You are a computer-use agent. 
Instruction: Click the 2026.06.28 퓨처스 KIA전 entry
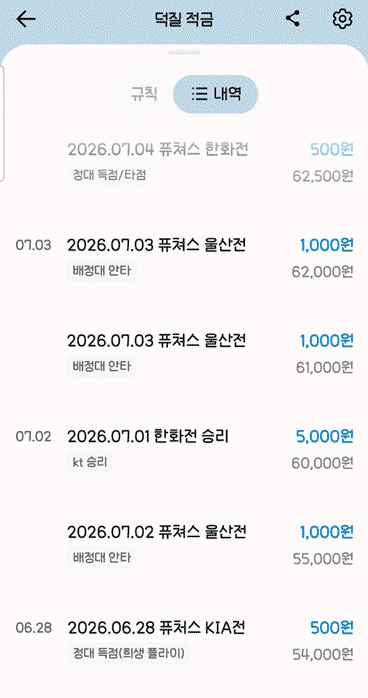[210, 641]
